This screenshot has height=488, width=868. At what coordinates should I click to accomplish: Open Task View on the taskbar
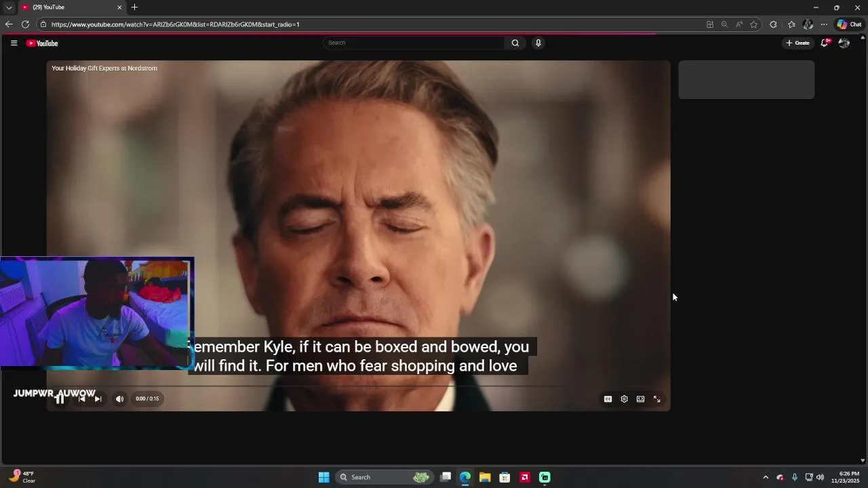(446, 477)
